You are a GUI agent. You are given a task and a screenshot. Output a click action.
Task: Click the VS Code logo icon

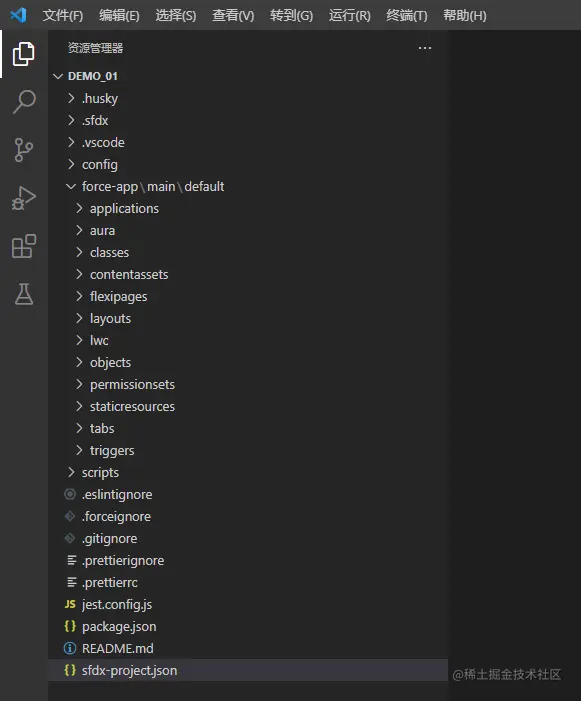tap(18, 15)
